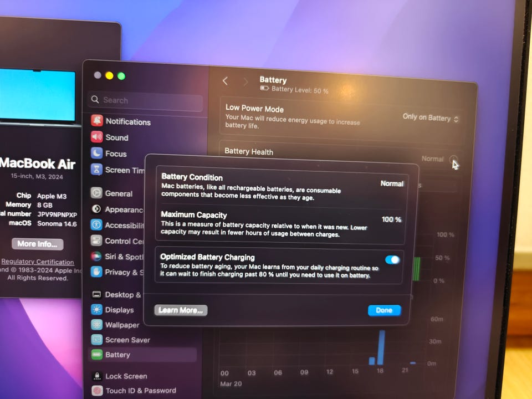Select the Appearance icon in sidebar
Screen dimensions: 532x399
[96, 209]
